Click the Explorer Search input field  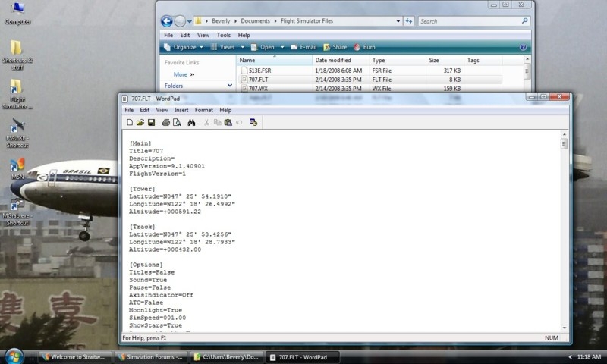(x=467, y=21)
